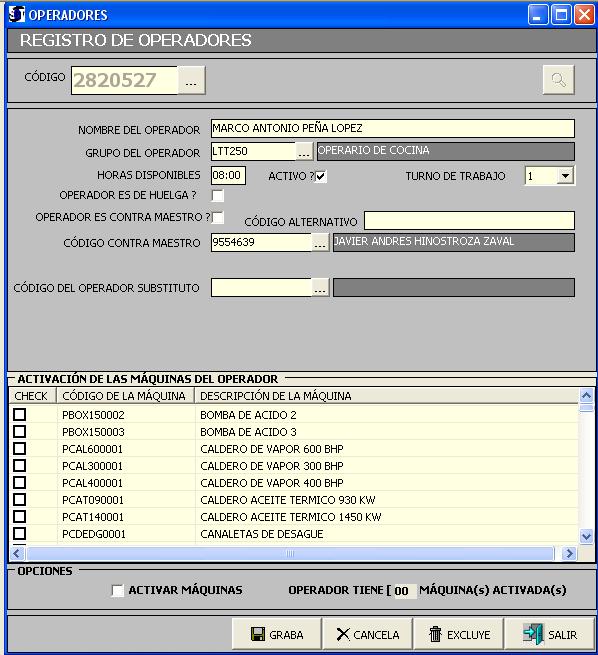Image resolution: width=598 pixels, height=655 pixels.
Task: Click the horizontal scrollbar left arrow
Action: tap(17, 553)
